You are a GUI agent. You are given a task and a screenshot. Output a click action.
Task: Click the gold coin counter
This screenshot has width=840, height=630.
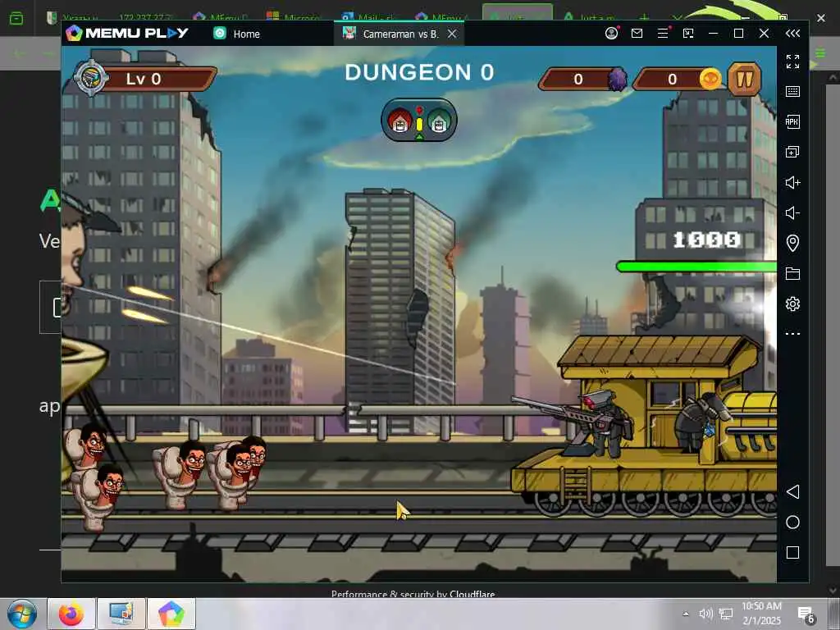coord(677,80)
